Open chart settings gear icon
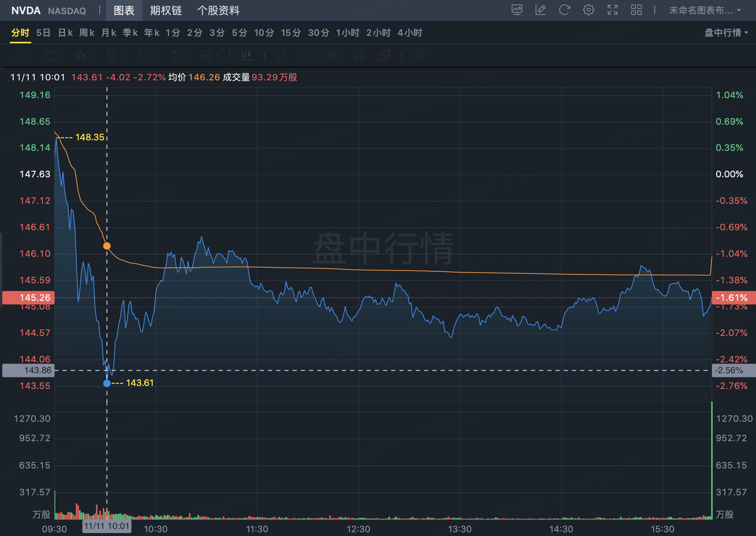Screen dimensions: 756x536 pos(588,10)
